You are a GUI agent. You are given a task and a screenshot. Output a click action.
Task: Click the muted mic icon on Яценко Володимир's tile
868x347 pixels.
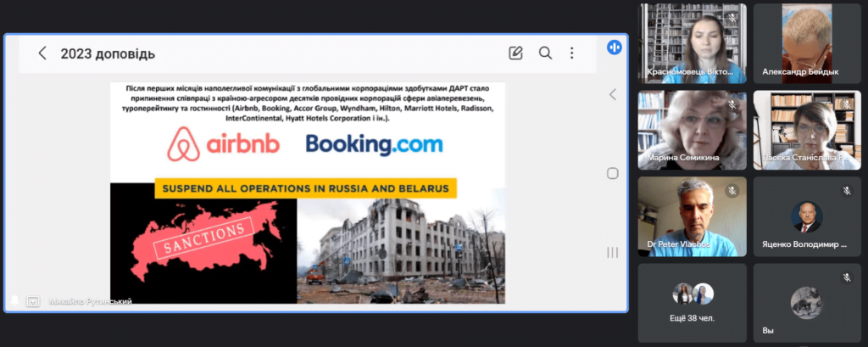coord(847,191)
